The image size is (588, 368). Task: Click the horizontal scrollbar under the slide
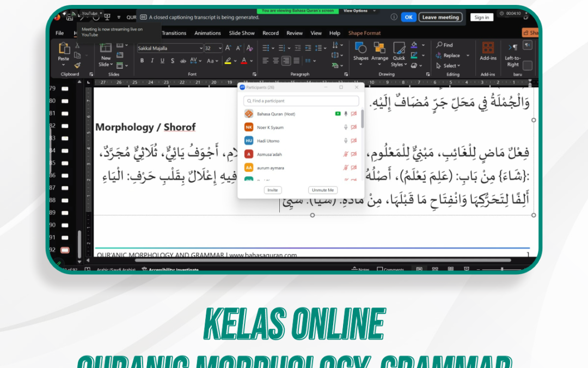pos(323,260)
